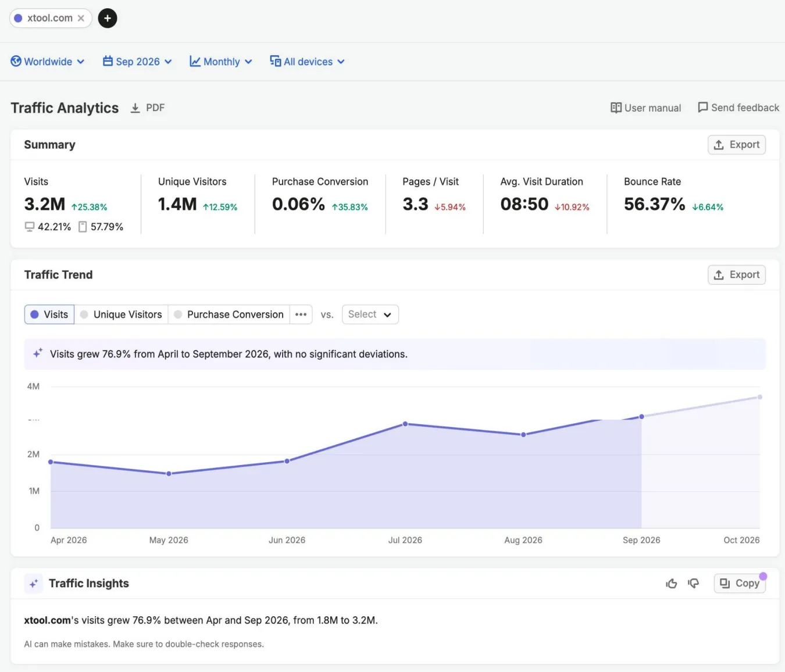Click the Traffic Insights sparkle icon
The width and height of the screenshot is (785, 672).
[x=34, y=584]
